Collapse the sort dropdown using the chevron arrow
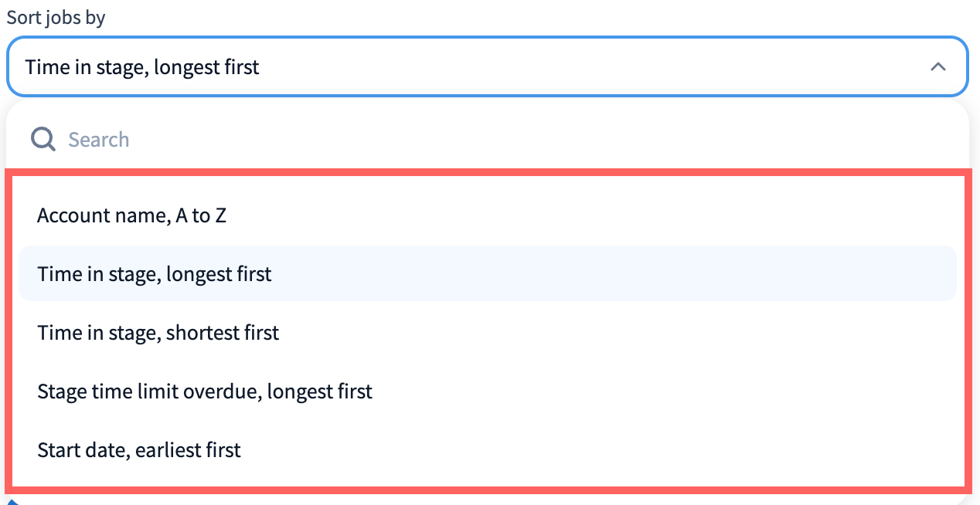Viewport: 980px width, 505px height. tap(937, 67)
